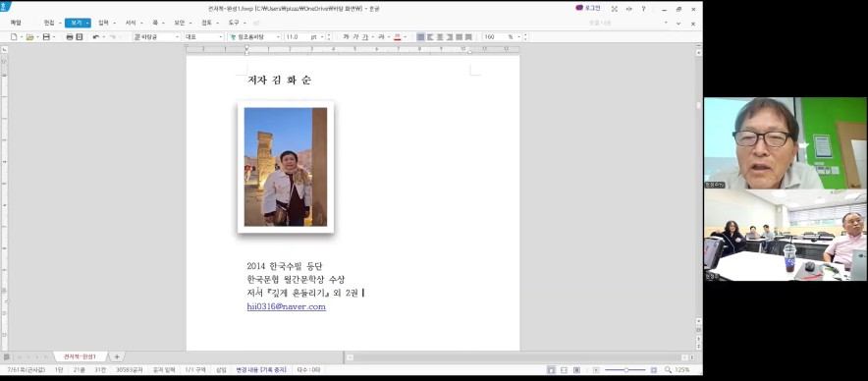Open the Save icon dropdown arrow
This screenshot has width=868, height=381.
pyautogui.click(x=54, y=37)
